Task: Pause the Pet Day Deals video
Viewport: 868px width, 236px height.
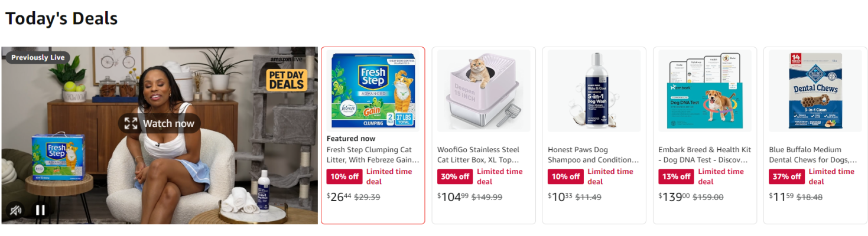Action: click(40, 210)
